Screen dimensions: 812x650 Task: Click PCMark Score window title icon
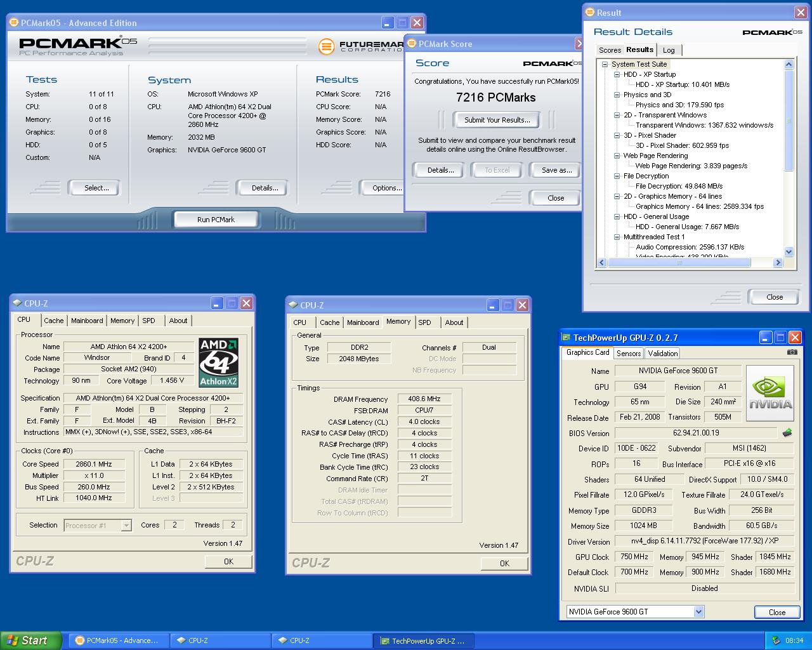412,44
